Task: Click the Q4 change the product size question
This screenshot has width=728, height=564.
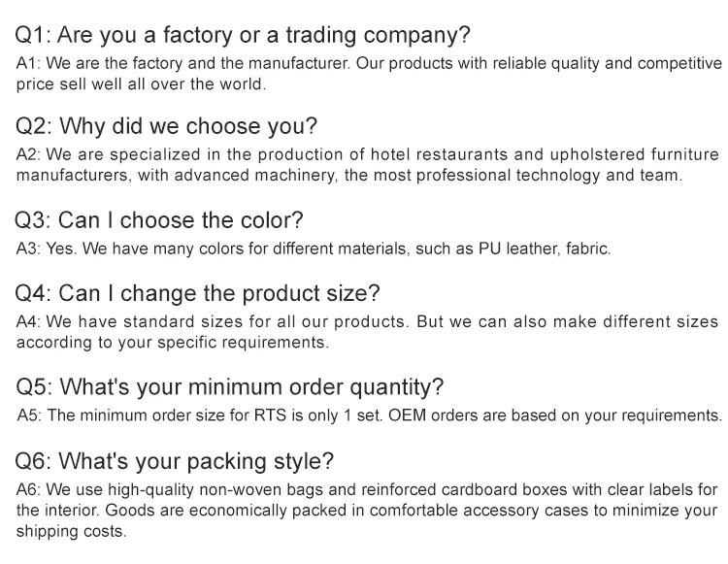Action: (198, 292)
